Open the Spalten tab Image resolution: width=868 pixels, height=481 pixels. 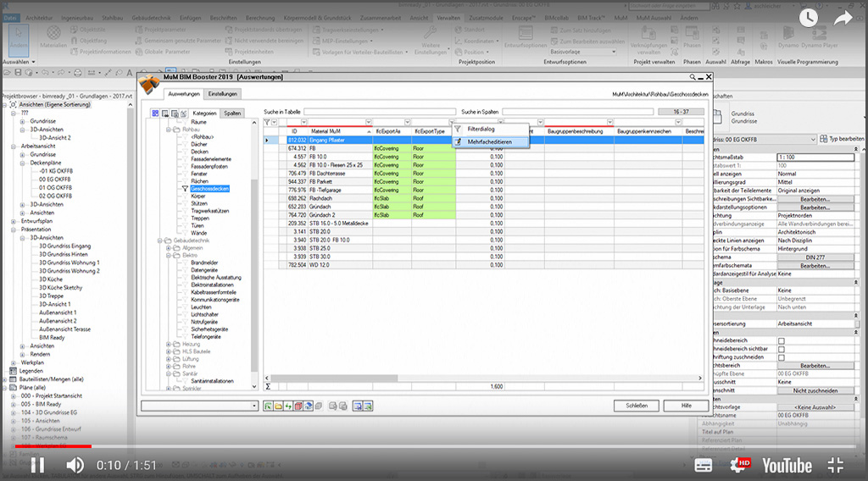[x=232, y=113]
